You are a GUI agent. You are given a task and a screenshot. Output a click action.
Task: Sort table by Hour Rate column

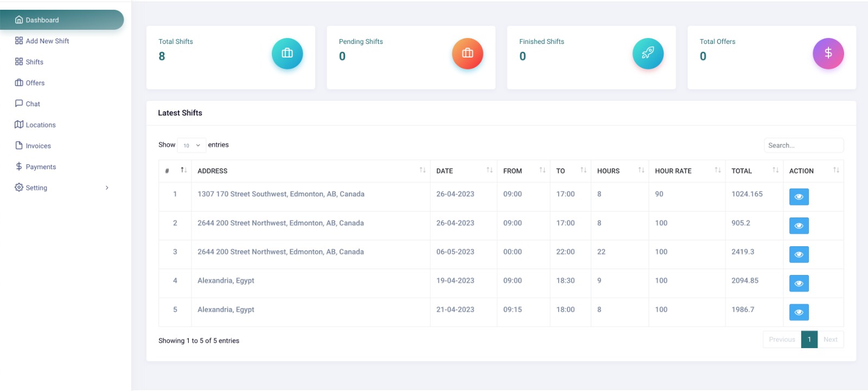tap(686, 171)
